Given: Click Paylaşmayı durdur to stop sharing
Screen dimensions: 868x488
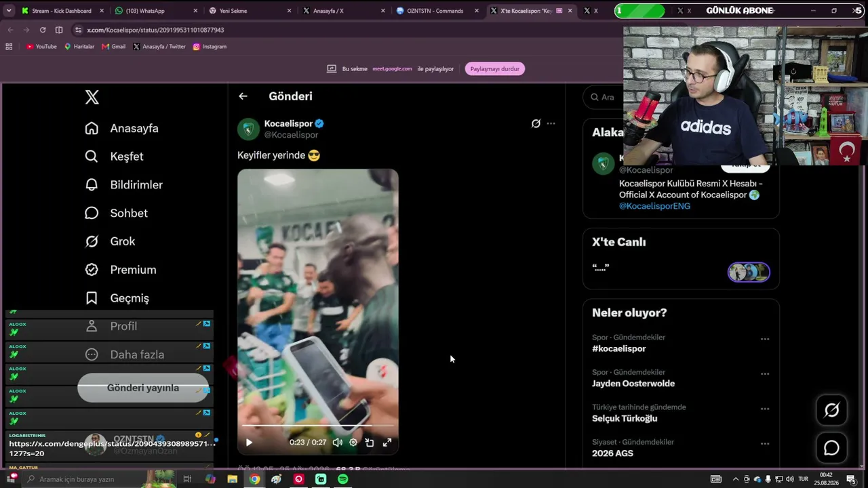Looking at the screenshot, I should (x=495, y=68).
